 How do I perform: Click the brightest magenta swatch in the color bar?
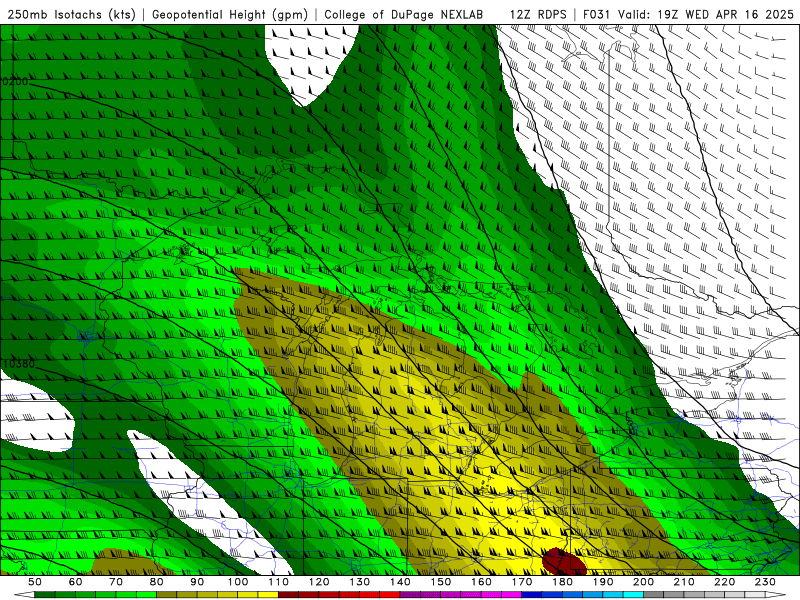point(511,595)
